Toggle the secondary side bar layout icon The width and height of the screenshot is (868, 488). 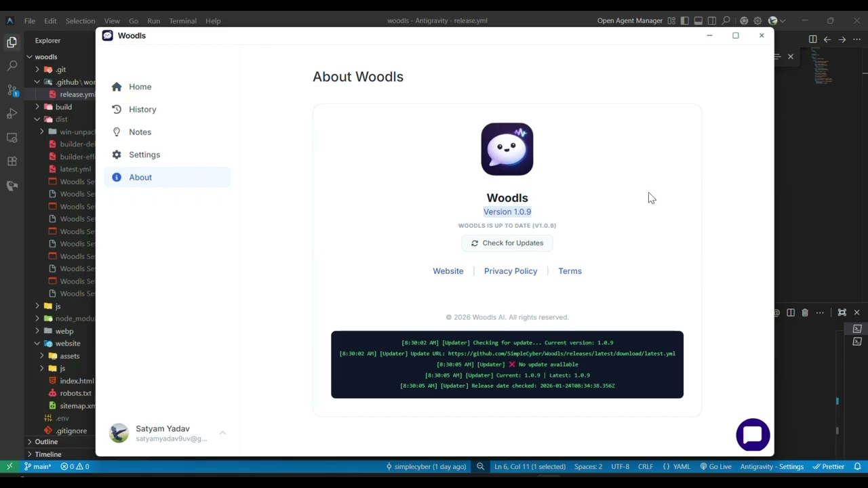(712, 21)
